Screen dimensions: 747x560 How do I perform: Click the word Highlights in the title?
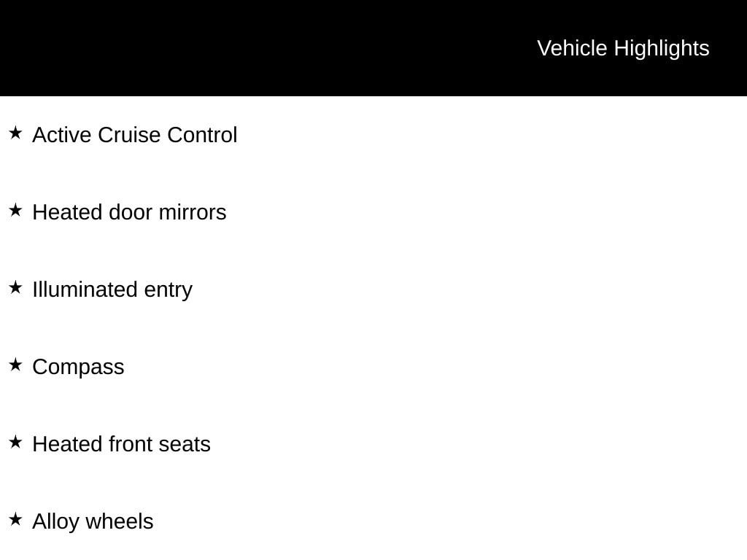[x=662, y=48]
